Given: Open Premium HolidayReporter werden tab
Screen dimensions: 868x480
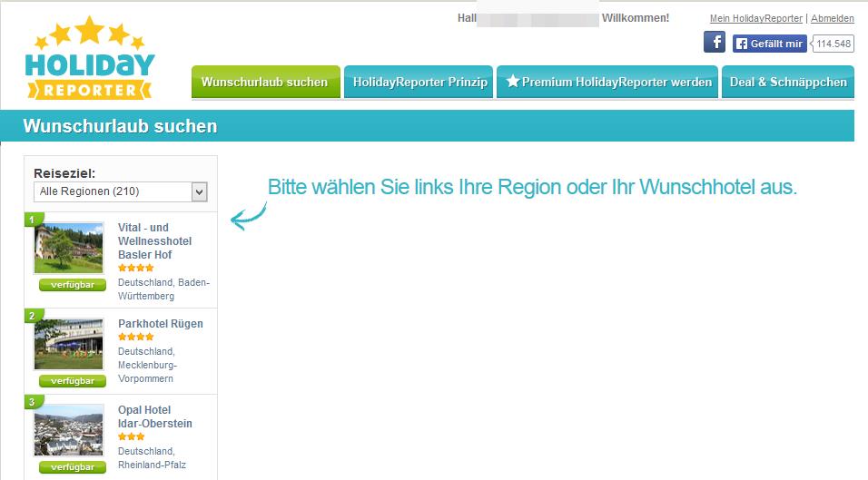Looking at the screenshot, I should [607, 82].
